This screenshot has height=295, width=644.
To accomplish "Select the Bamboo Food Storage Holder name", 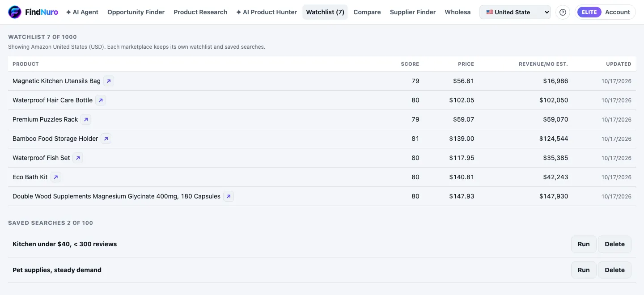I will (x=55, y=139).
